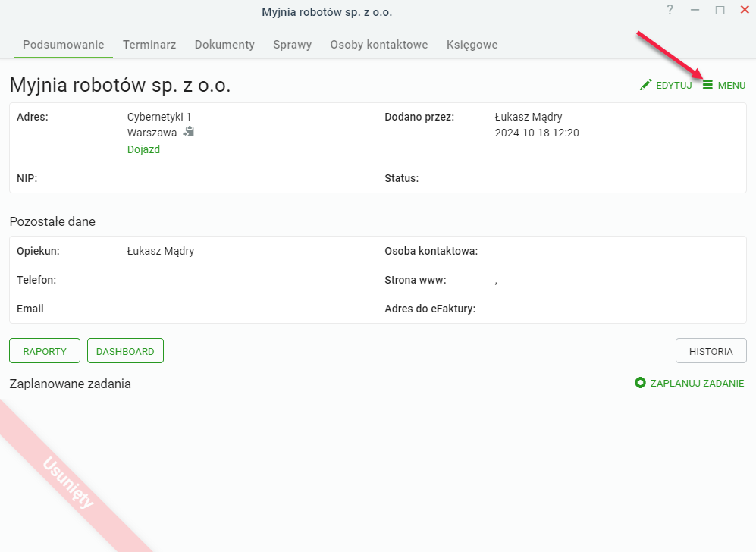Maximize the Myjnia robotów window

click(720, 10)
